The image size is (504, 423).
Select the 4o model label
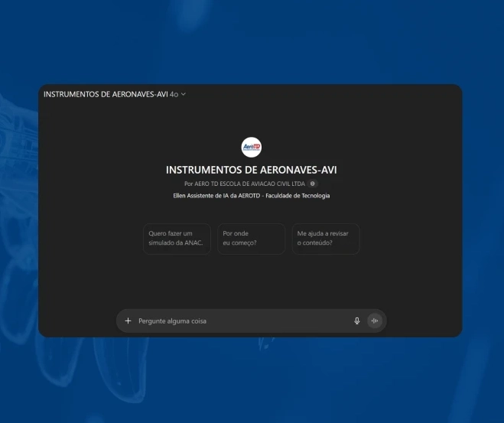174,94
